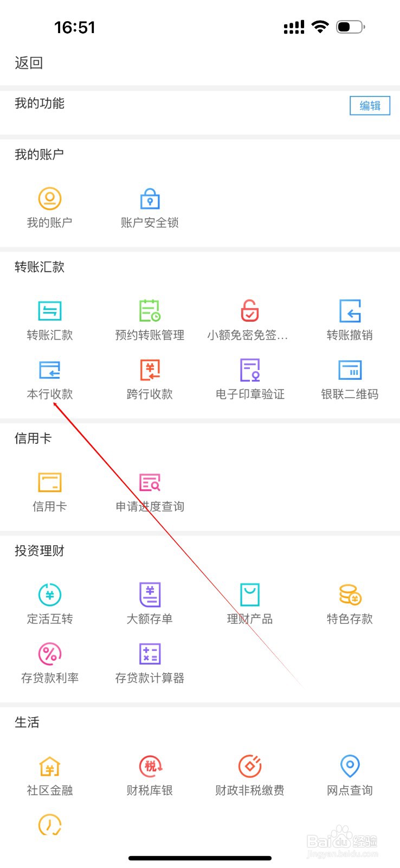Tap the battery status indicator
Viewport: 400px width, 868px height.
click(351, 27)
